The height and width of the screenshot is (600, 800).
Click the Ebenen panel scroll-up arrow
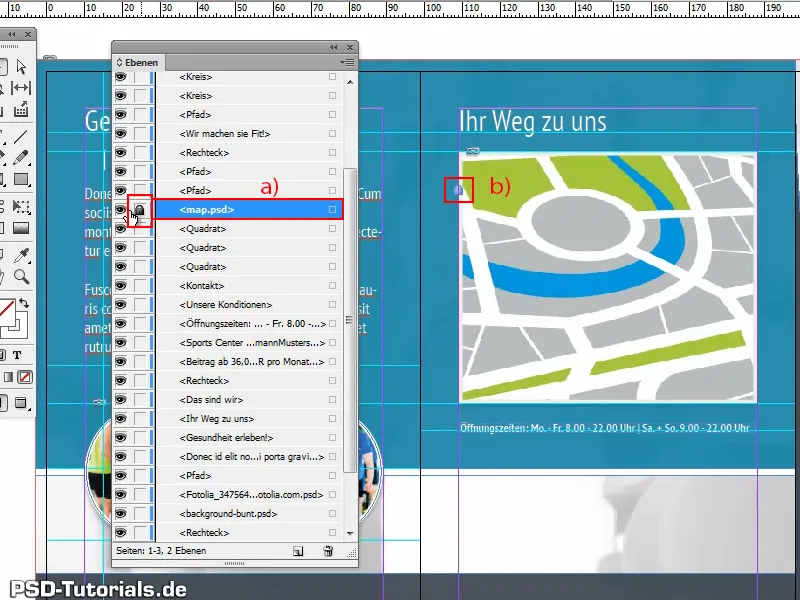[x=350, y=82]
